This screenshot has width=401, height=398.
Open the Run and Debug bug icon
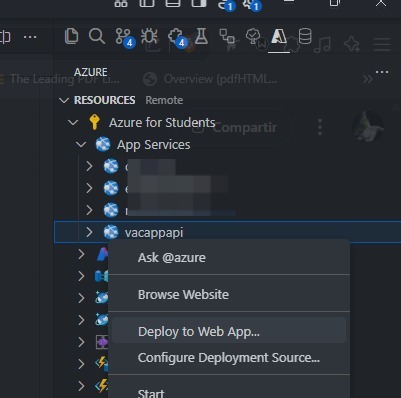pyautogui.click(x=149, y=36)
